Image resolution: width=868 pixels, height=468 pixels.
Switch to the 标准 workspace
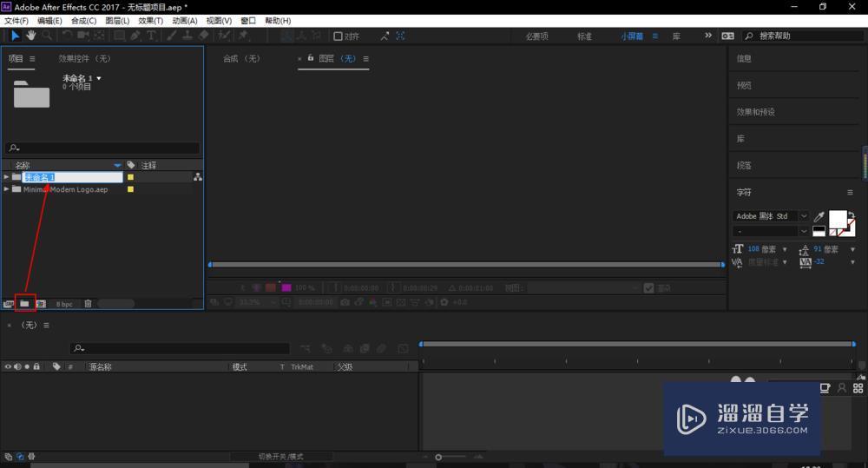tap(584, 36)
